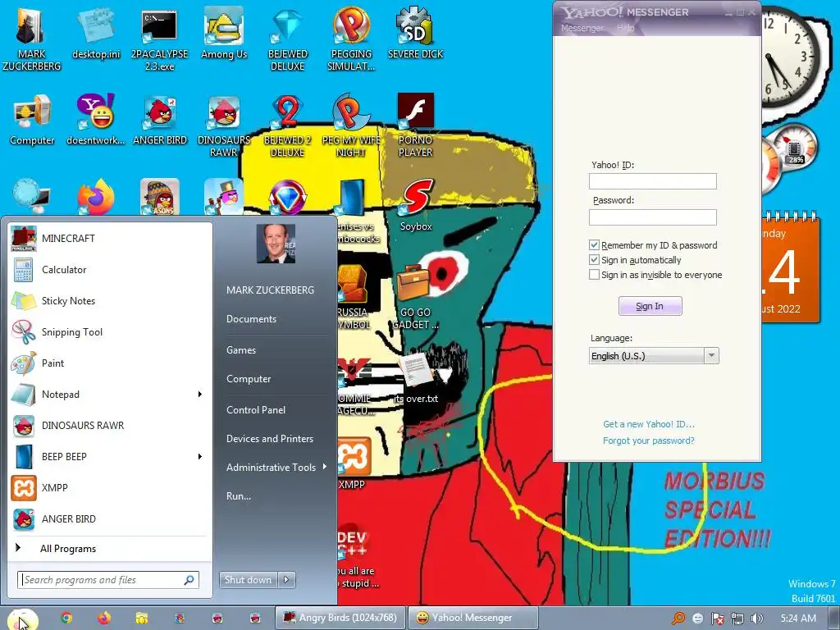Select the desktop.ini file icon
Viewport: 840px width, 630px height.
96,33
